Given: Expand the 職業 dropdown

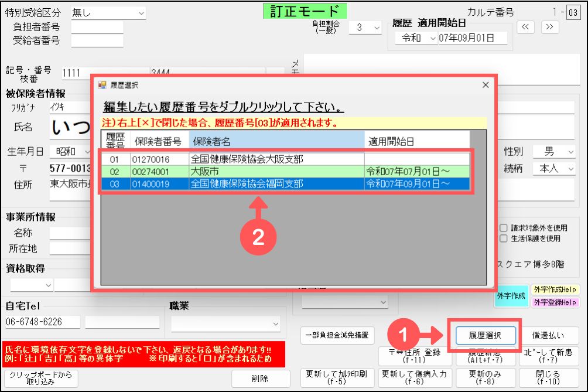Looking at the screenshot, I should (225, 323).
